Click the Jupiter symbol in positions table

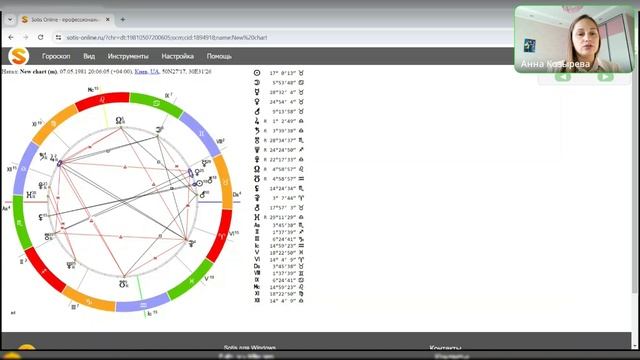257,121
